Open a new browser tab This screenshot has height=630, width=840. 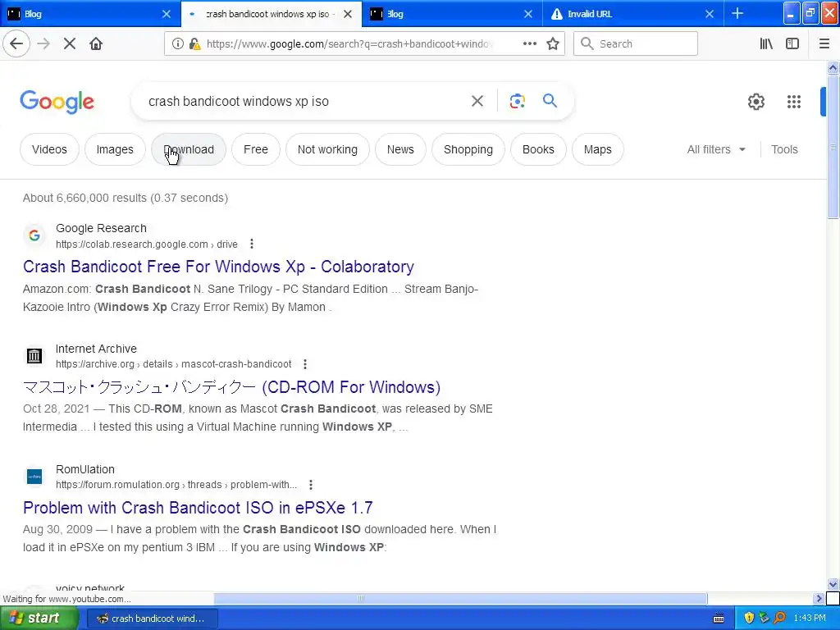pyautogui.click(x=737, y=13)
